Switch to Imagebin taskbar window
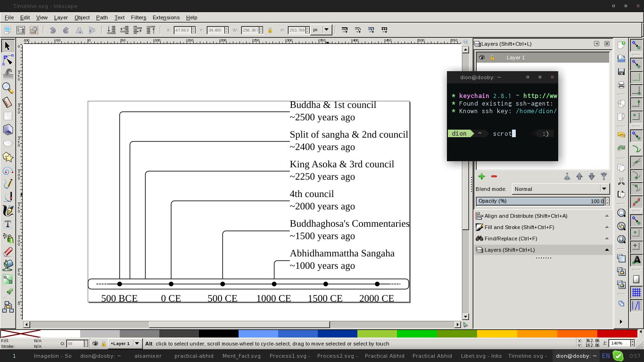 point(53,356)
